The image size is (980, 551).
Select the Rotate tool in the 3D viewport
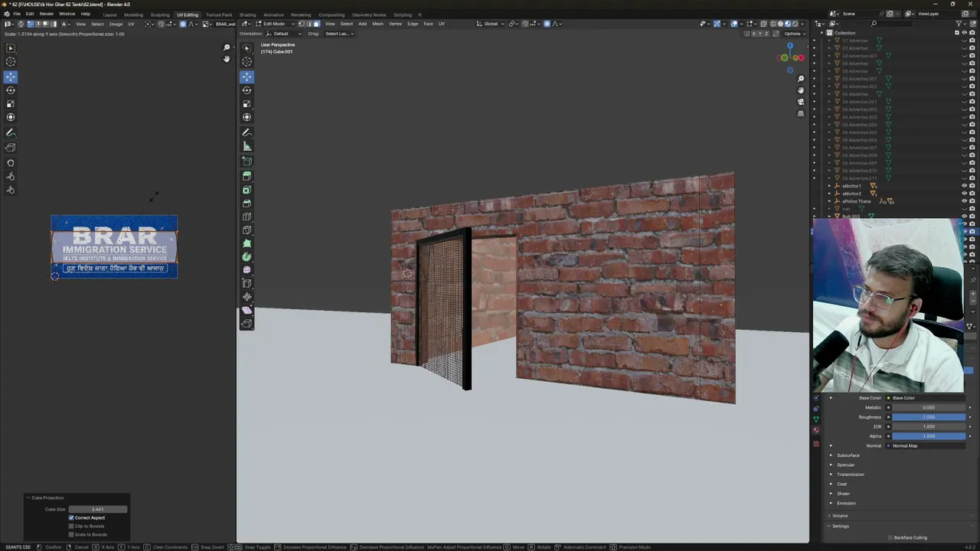(247, 90)
